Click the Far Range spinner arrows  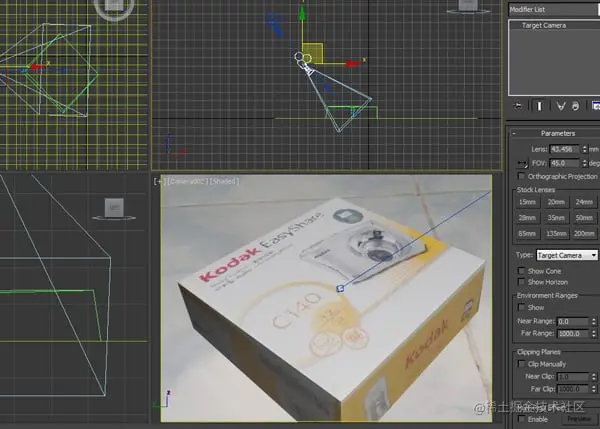(593, 334)
